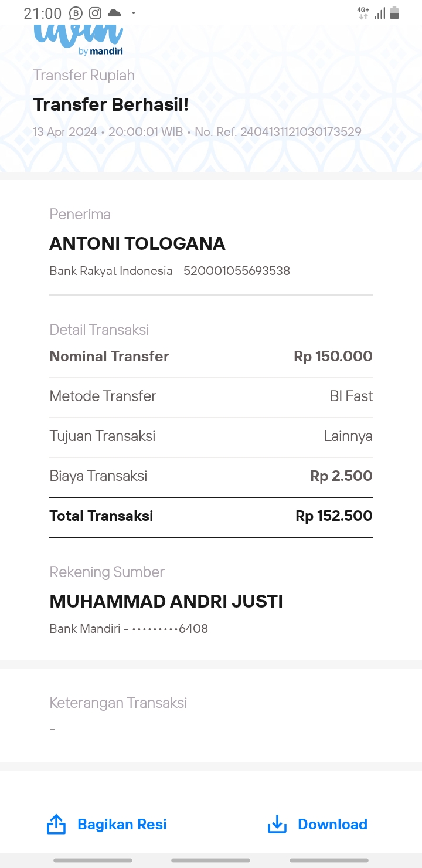Tap the Biaya Transaksi Rp 2.500 value
This screenshot has height=868, width=422.
(x=341, y=476)
